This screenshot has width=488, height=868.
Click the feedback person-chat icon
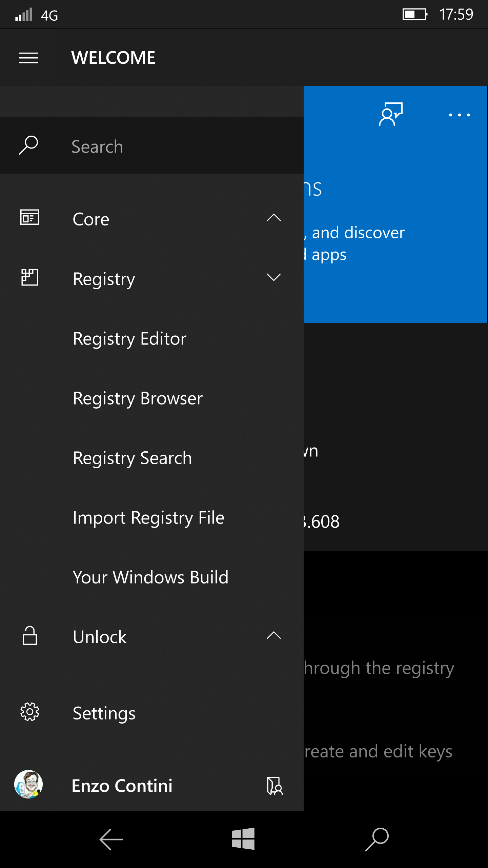[390, 114]
